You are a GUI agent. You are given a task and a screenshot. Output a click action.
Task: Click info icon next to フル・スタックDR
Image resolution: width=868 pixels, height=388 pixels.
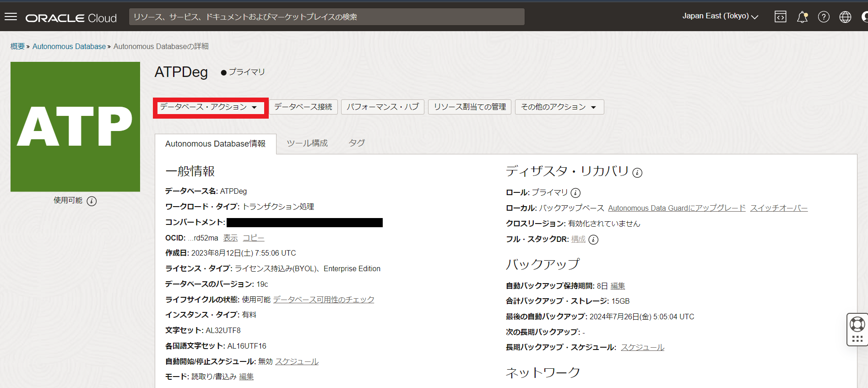point(593,240)
